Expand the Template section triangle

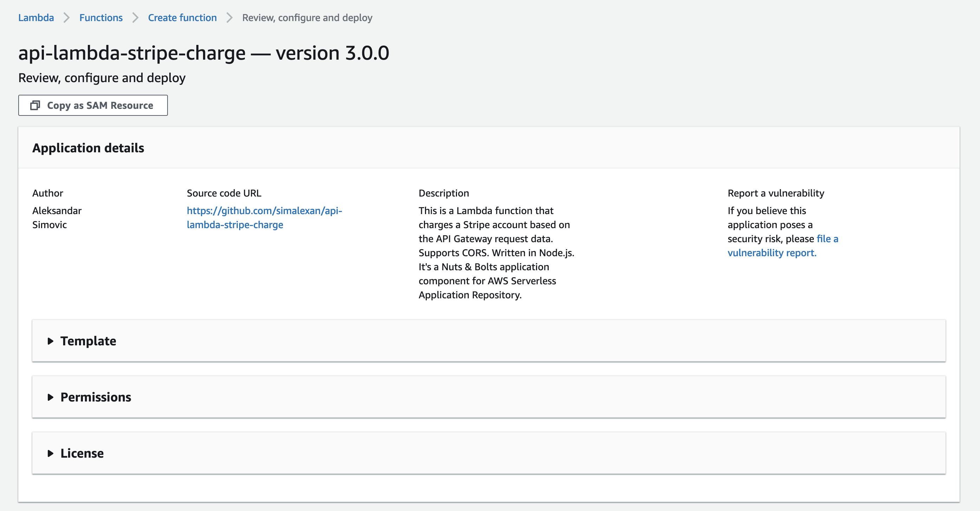50,341
